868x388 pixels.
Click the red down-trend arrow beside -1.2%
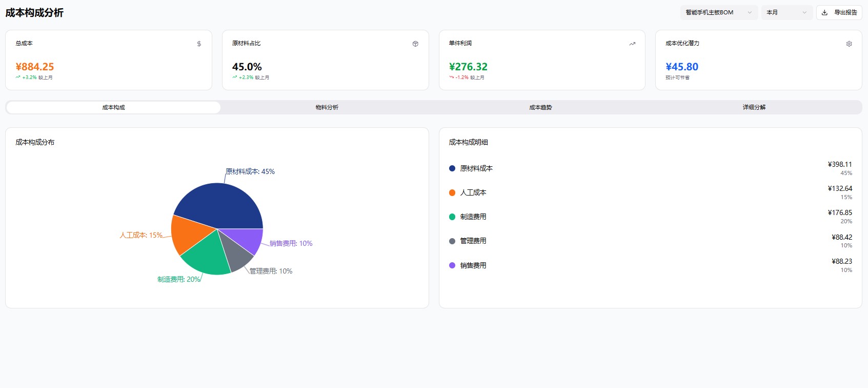click(x=452, y=77)
